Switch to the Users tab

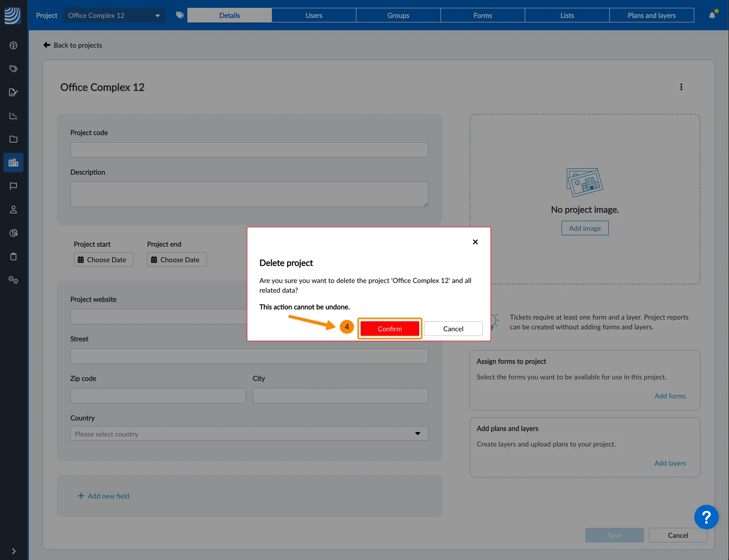pyautogui.click(x=314, y=15)
